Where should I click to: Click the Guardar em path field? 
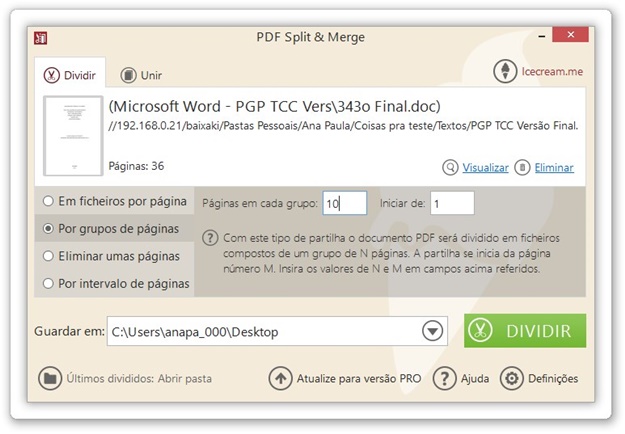[x=277, y=331]
